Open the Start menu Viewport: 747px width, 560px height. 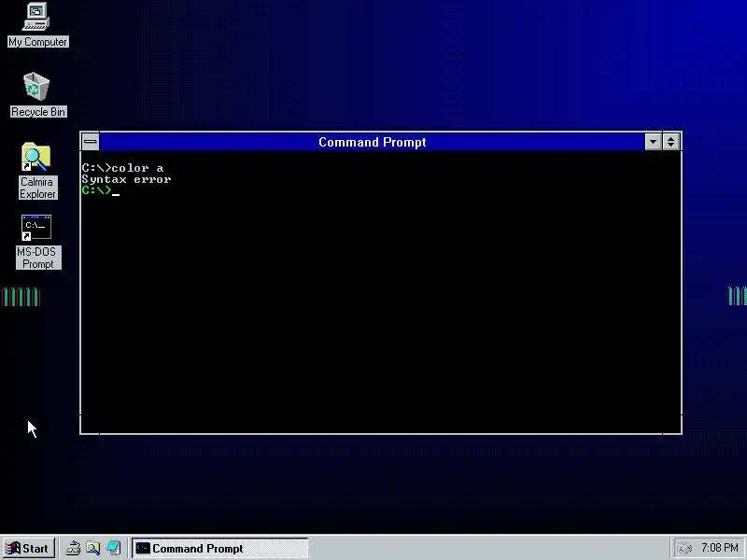29,548
